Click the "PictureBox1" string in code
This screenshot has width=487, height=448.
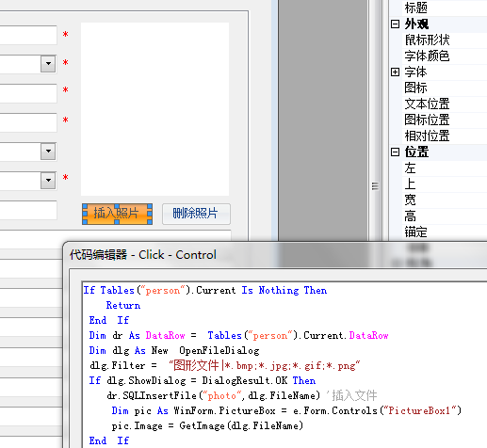[x=419, y=410]
